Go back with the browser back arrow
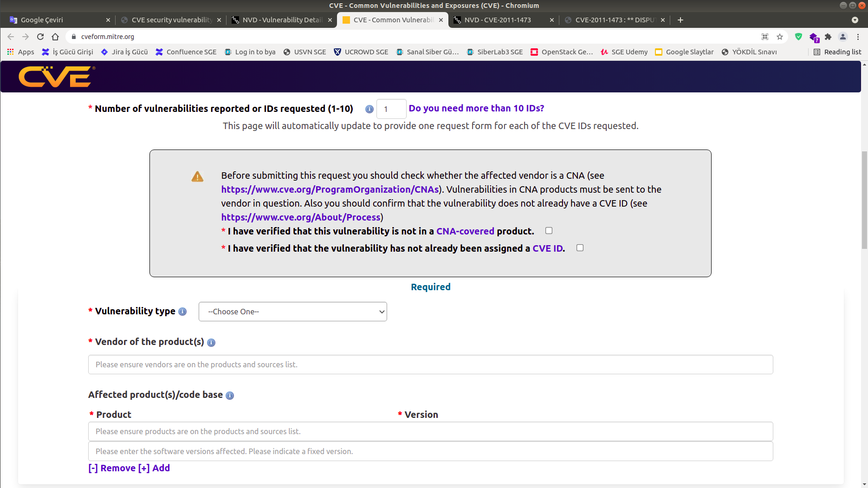This screenshot has height=488, width=868. (x=11, y=37)
